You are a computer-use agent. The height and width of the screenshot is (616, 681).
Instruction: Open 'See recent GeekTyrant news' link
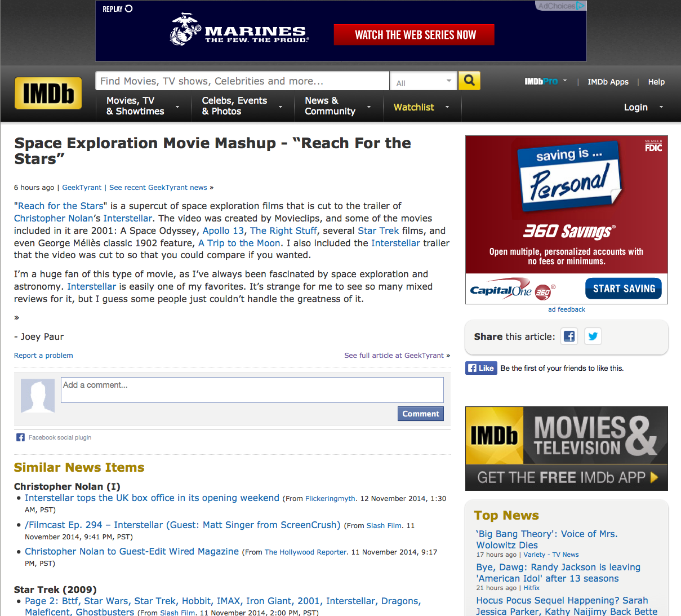click(x=158, y=188)
